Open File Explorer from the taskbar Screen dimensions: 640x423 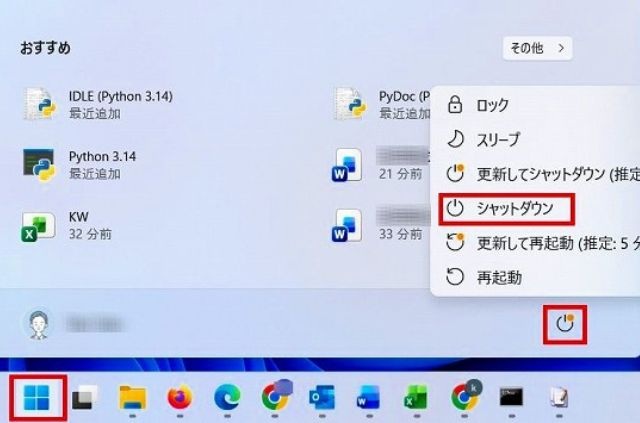tap(132, 398)
